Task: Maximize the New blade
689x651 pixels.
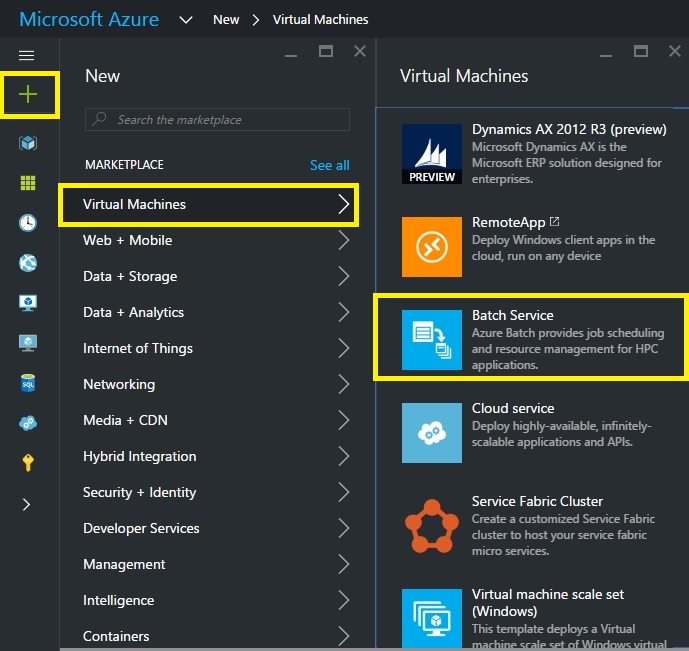Action: (x=326, y=51)
